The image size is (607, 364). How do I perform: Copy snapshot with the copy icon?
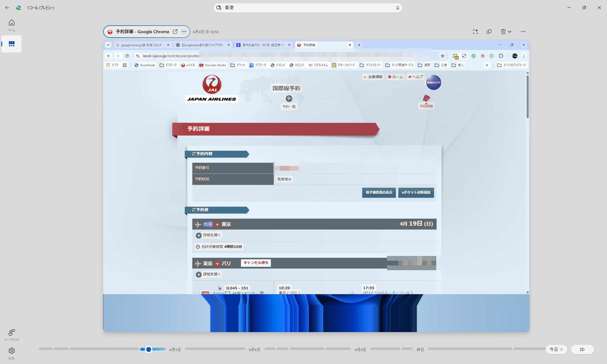[489, 32]
